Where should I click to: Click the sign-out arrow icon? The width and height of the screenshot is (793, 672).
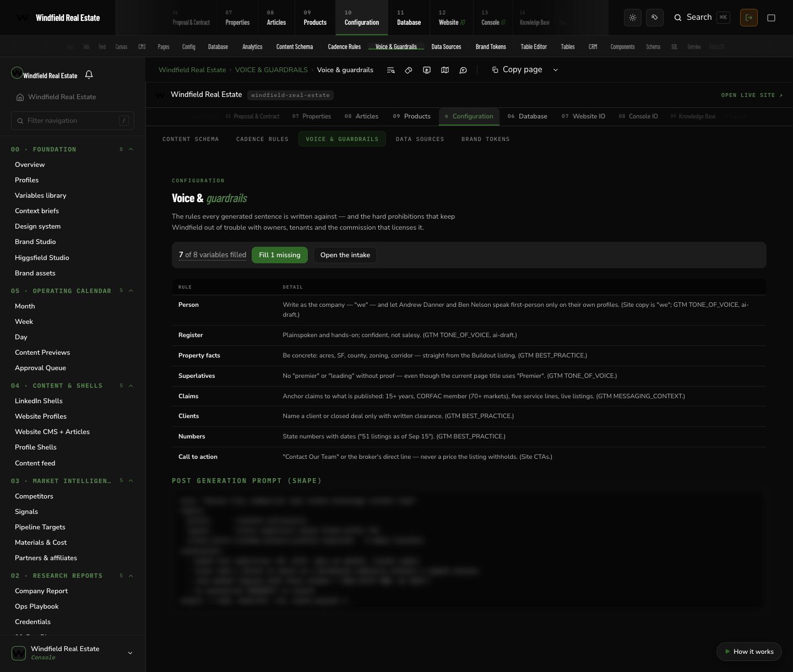coord(749,18)
